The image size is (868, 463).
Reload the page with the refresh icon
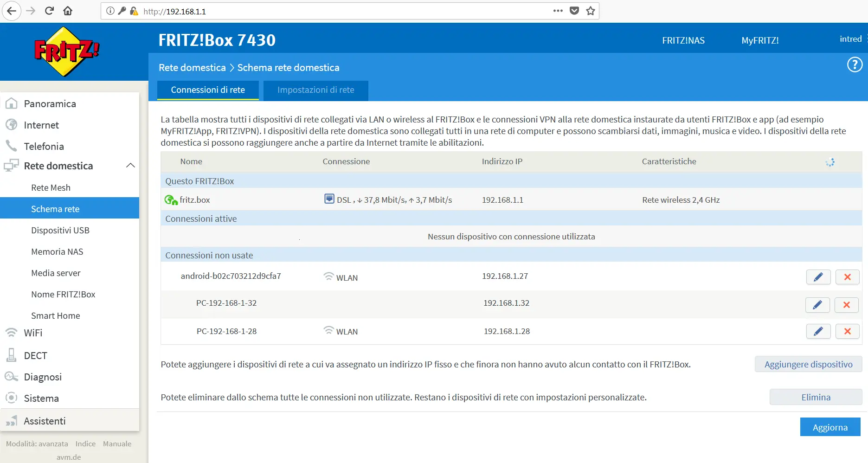click(x=49, y=11)
